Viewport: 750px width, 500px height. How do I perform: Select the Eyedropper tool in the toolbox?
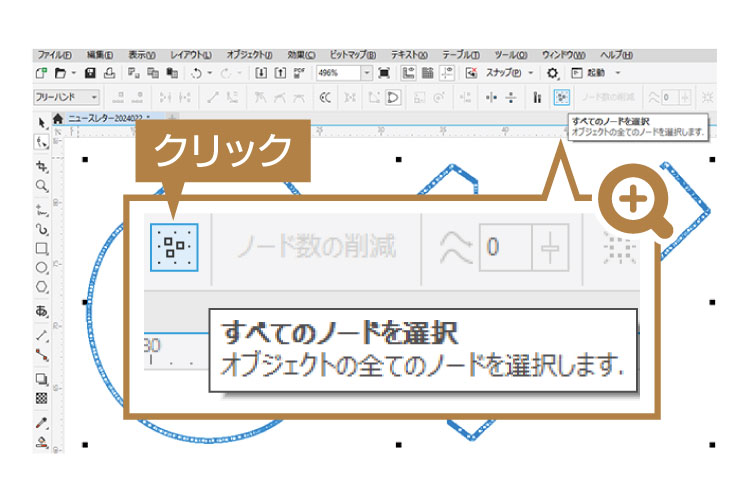coord(41,422)
